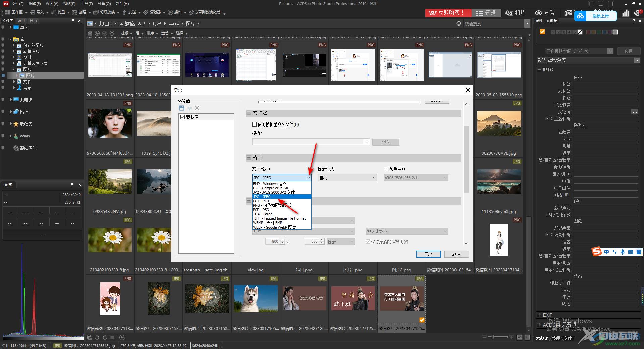Switch to the Calendar tab
This screenshot has height=349, width=644.
(x=33, y=21)
